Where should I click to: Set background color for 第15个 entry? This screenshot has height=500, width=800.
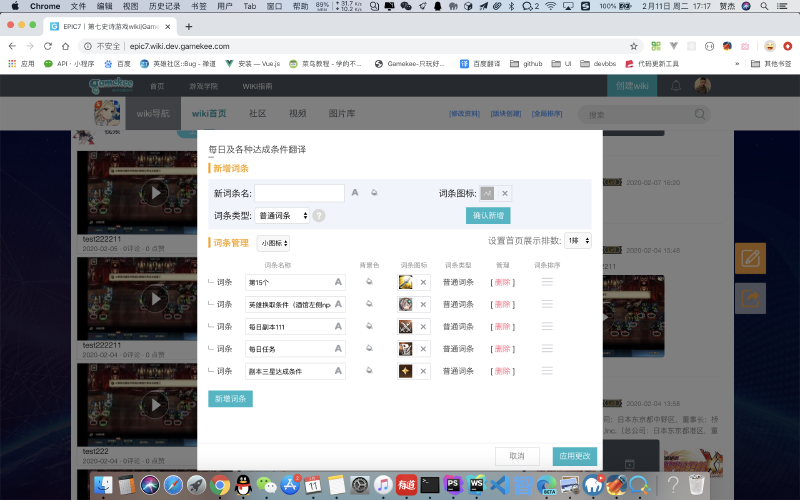[x=369, y=282]
